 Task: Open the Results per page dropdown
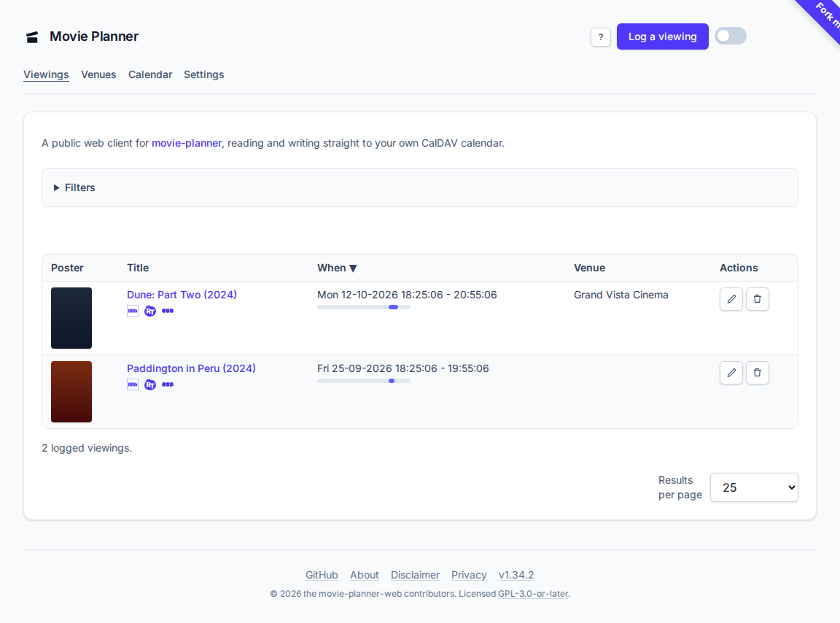point(754,487)
